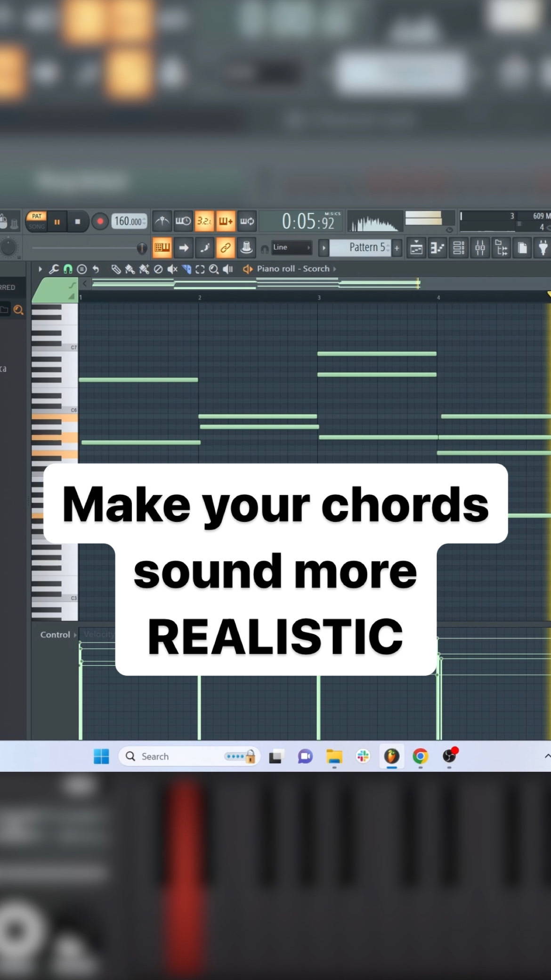Open the Browser view icon

point(501,248)
